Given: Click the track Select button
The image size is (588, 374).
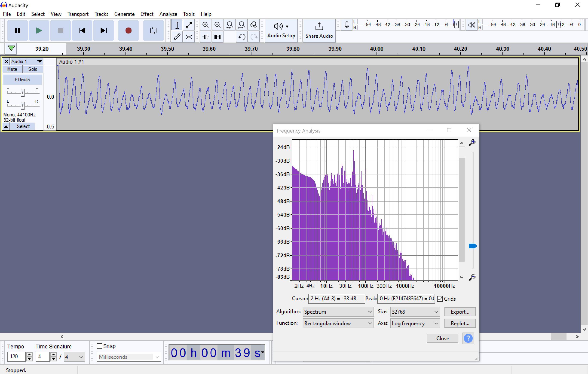Looking at the screenshot, I should click(x=23, y=127).
